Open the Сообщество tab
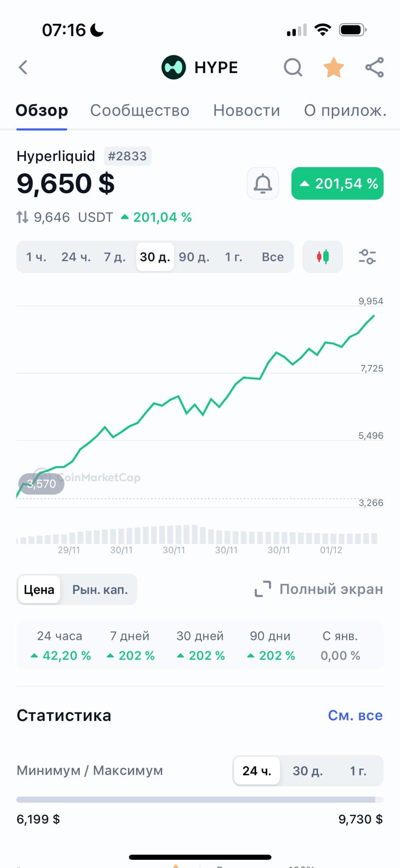This screenshot has height=868, width=400. [140, 111]
